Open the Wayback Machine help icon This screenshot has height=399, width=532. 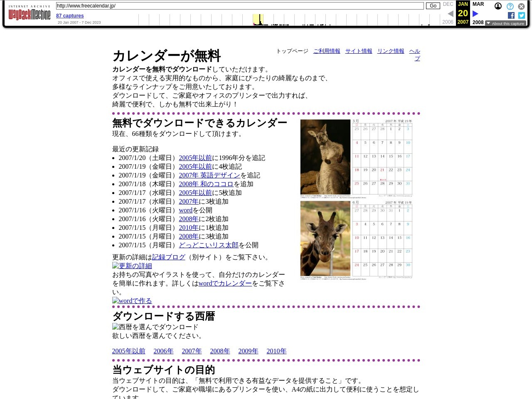click(x=510, y=6)
